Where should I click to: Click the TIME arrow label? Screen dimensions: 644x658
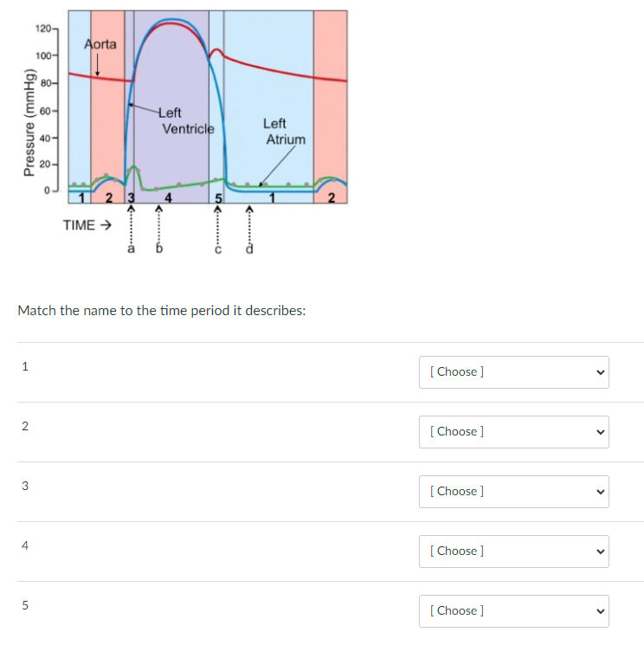(87, 225)
